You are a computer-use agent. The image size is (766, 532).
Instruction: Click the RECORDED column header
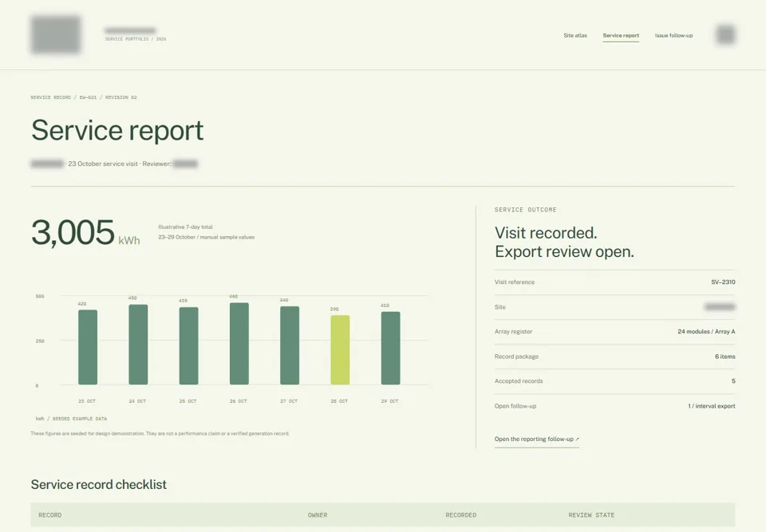[460, 515]
